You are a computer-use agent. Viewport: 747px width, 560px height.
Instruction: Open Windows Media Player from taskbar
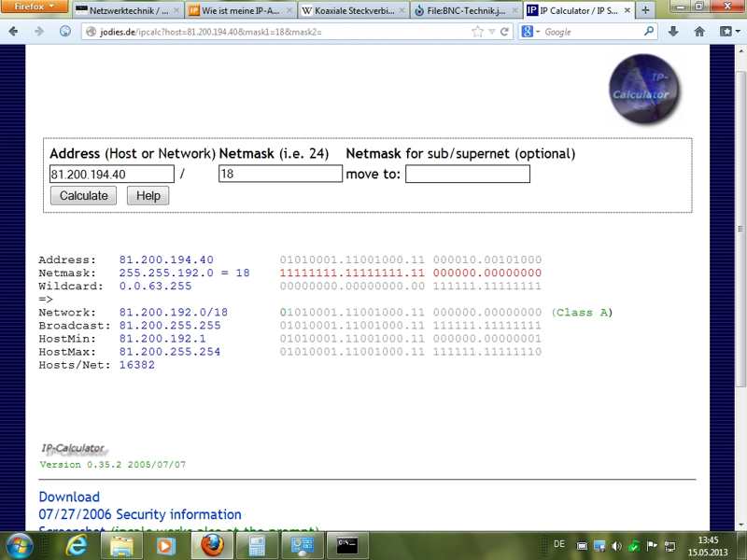pyautogui.click(x=165, y=546)
